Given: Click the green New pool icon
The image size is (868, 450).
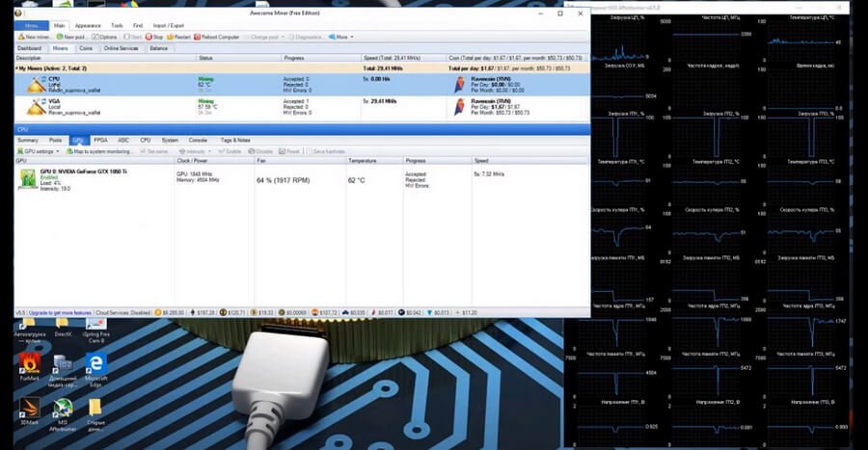Looking at the screenshot, I should click(x=59, y=37).
